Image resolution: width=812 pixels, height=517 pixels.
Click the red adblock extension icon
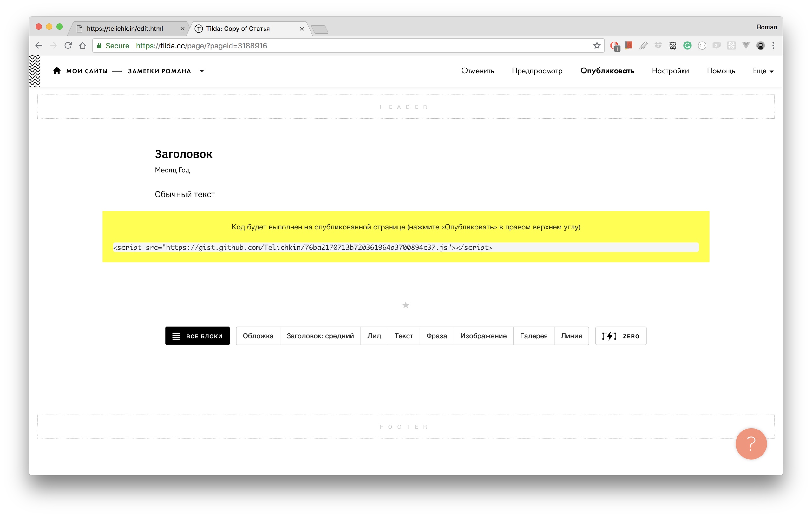coord(614,46)
